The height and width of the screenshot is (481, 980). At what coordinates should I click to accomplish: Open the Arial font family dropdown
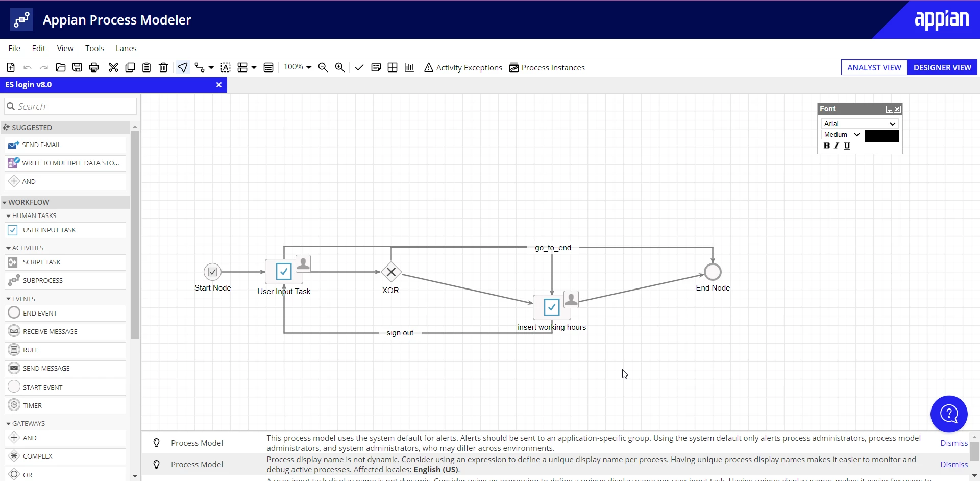[860, 124]
